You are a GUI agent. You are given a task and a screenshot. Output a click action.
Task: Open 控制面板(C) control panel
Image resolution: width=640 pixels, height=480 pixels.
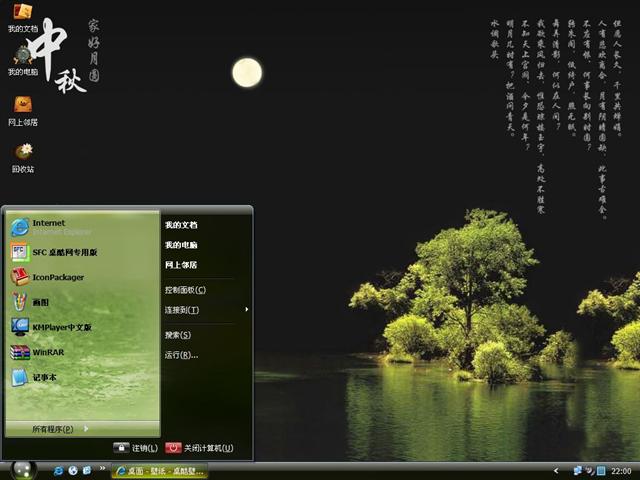pos(185,290)
